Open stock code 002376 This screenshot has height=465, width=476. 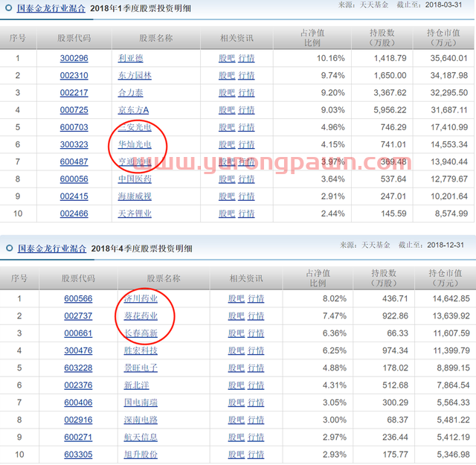tap(78, 385)
